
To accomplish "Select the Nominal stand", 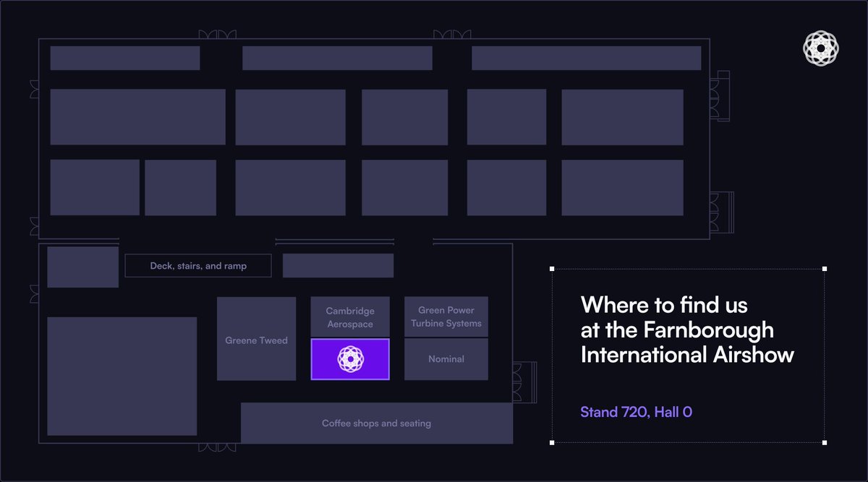I will 446,359.
